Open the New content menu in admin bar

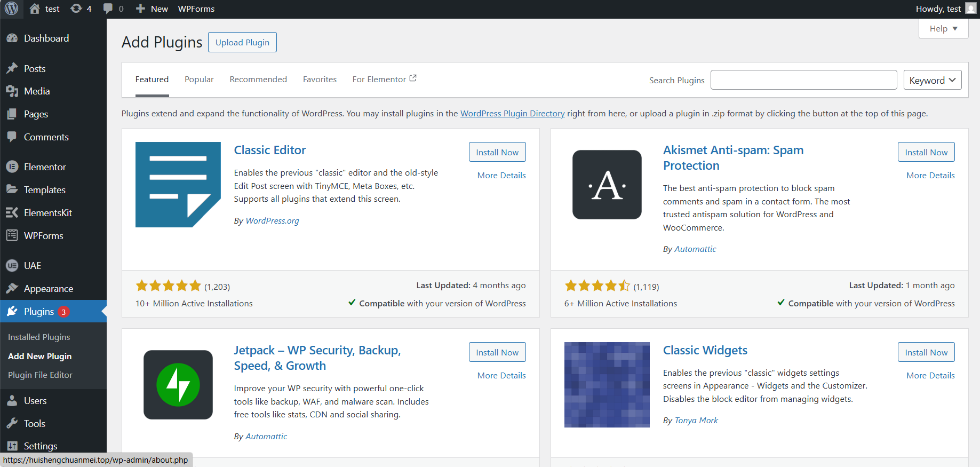[x=152, y=9]
